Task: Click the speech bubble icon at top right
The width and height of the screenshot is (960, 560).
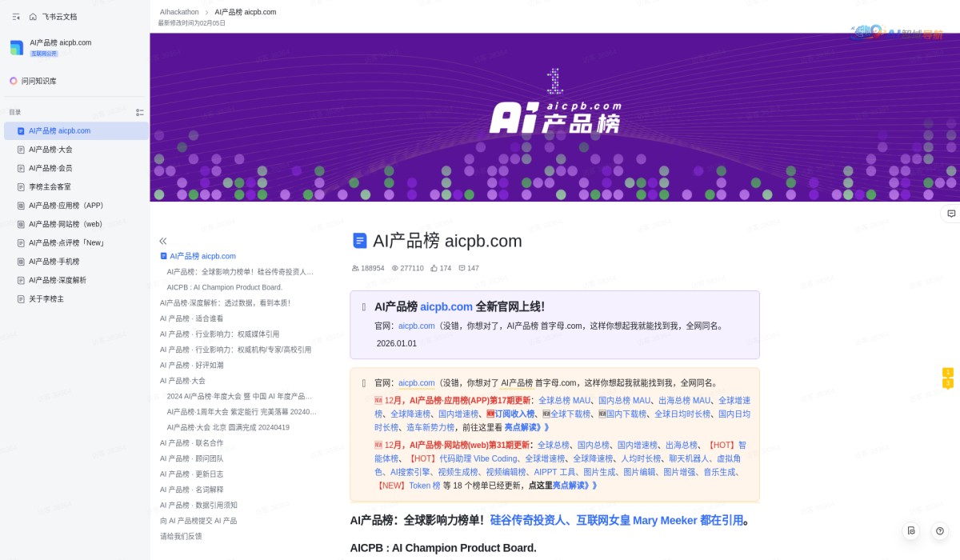Action: click(950, 214)
